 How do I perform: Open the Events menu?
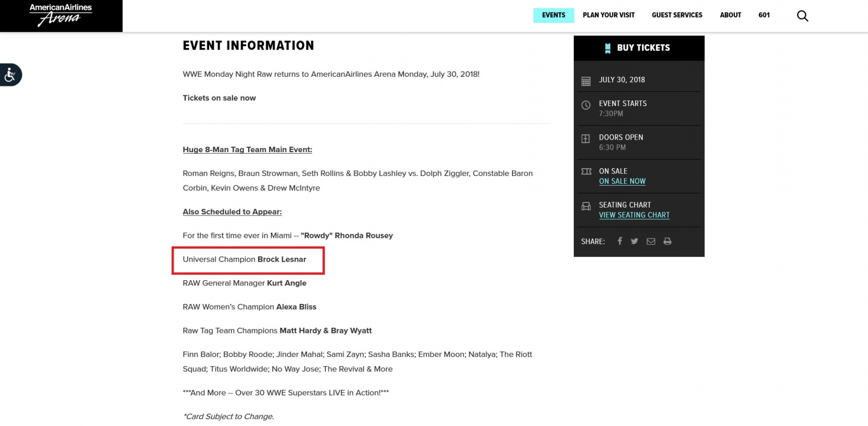[553, 15]
